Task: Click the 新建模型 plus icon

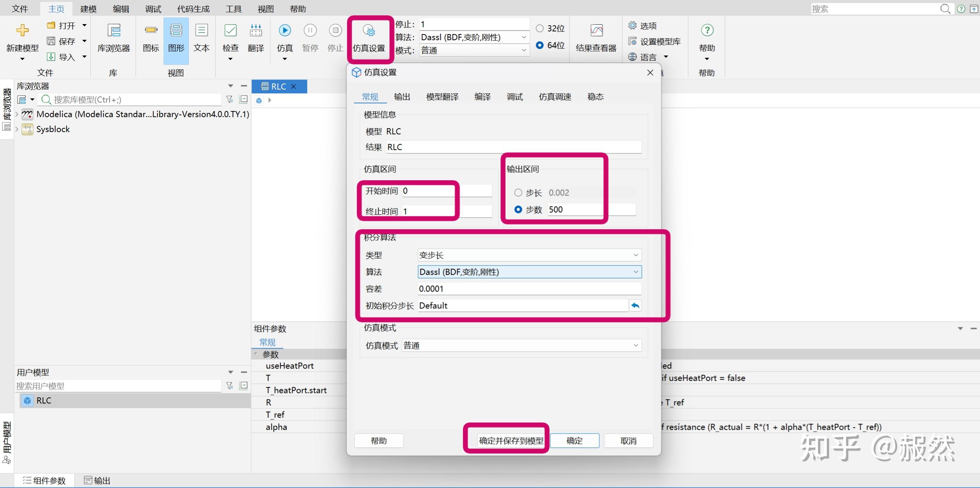Action: tap(23, 30)
